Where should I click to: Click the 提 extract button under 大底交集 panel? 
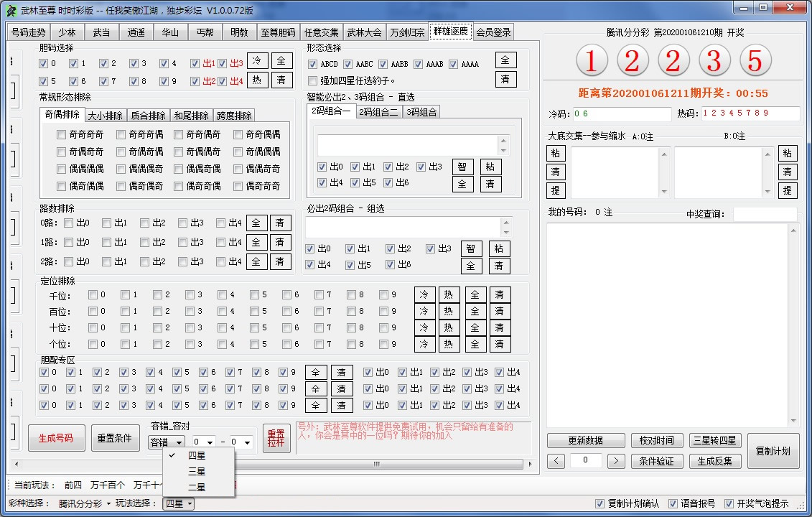[x=555, y=192]
